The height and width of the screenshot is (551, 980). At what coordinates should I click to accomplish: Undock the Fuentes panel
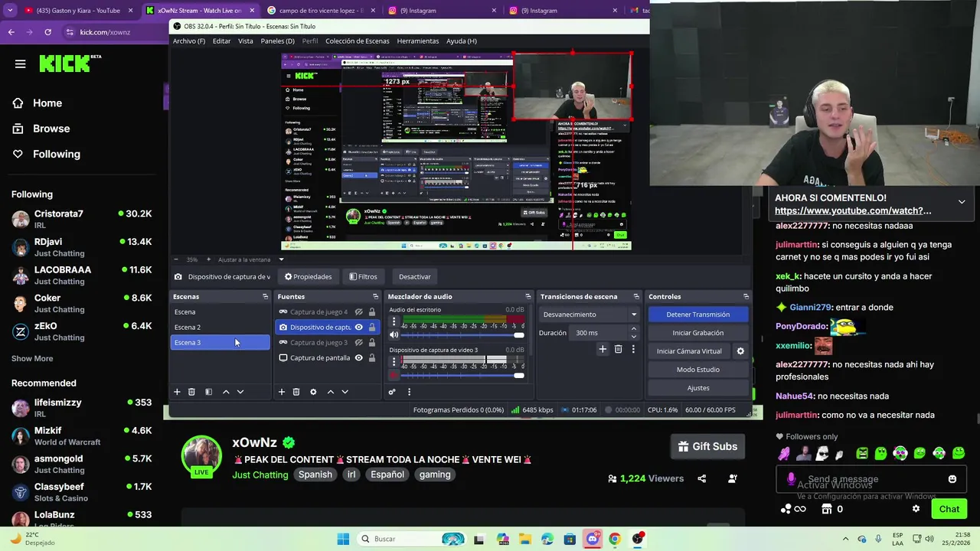pyautogui.click(x=375, y=297)
